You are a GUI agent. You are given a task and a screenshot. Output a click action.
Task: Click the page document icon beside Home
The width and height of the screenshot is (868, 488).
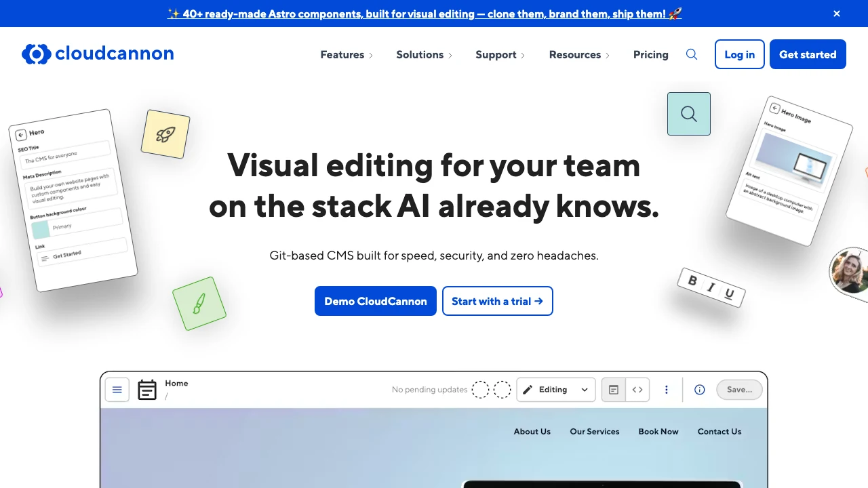(x=147, y=390)
